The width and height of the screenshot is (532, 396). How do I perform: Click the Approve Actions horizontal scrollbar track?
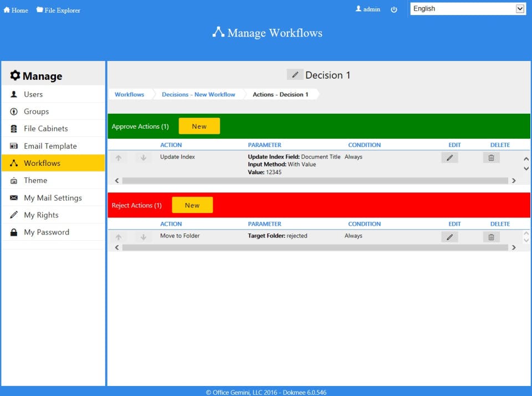tap(315, 181)
